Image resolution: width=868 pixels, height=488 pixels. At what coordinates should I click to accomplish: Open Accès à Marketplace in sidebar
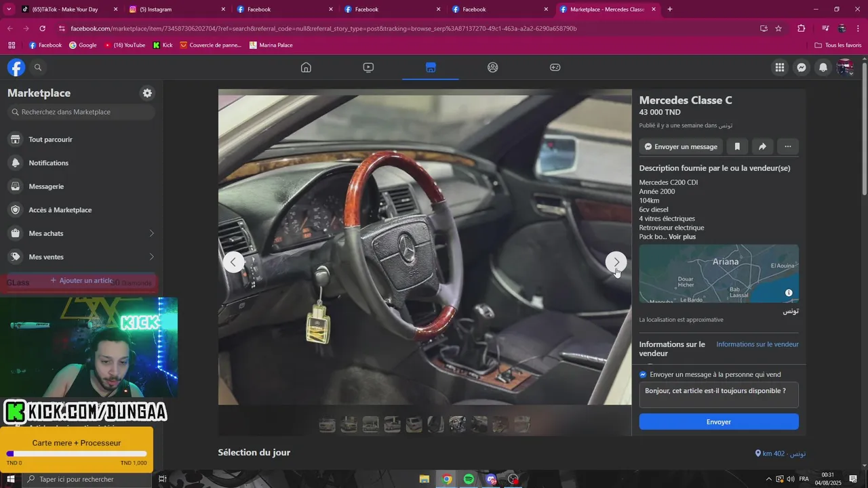point(81,210)
